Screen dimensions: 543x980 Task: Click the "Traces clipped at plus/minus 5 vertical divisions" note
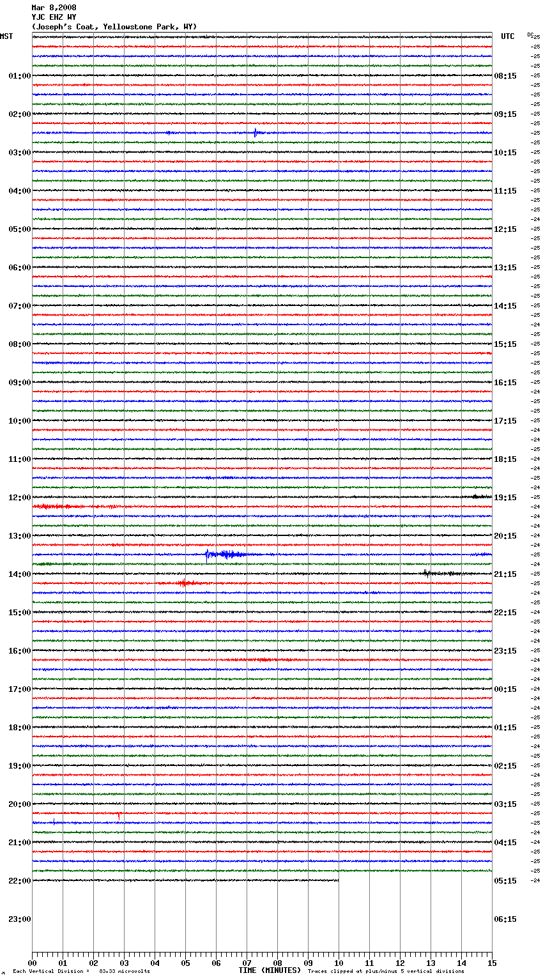point(386,972)
